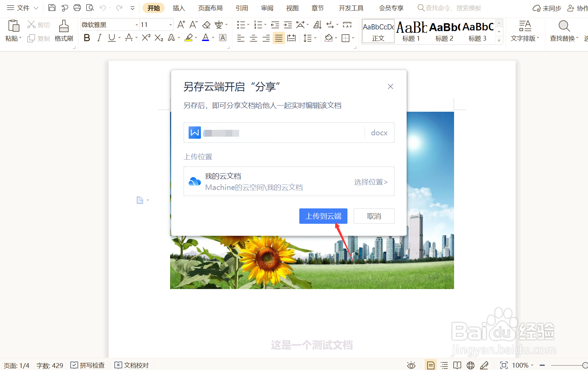Open the Text Layout tool
This screenshot has width=588, height=370.
[525, 31]
